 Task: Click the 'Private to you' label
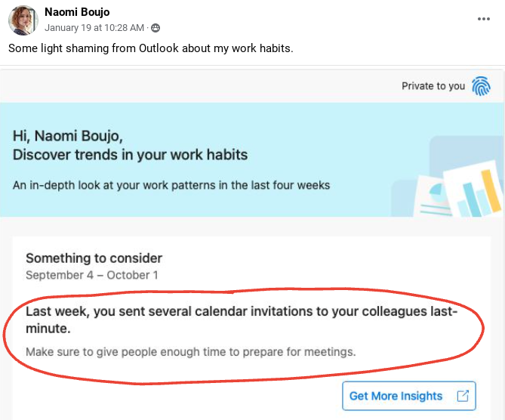pyautogui.click(x=433, y=86)
